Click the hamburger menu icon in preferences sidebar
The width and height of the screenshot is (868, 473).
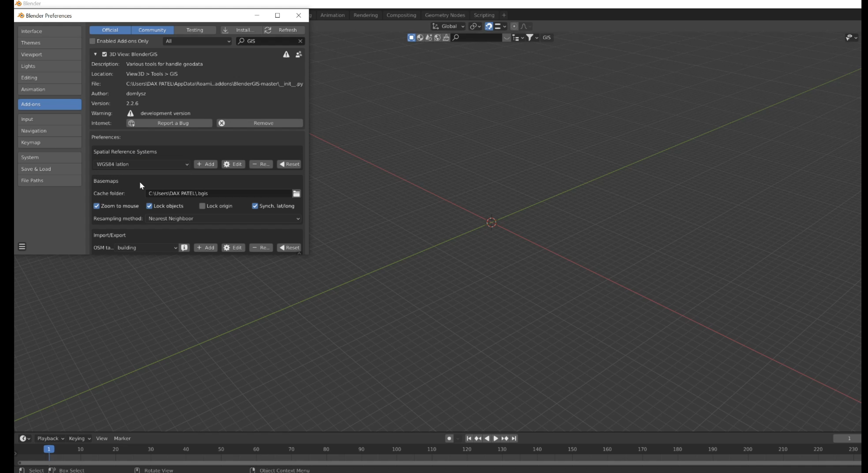pyautogui.click(x=22, y=246)
